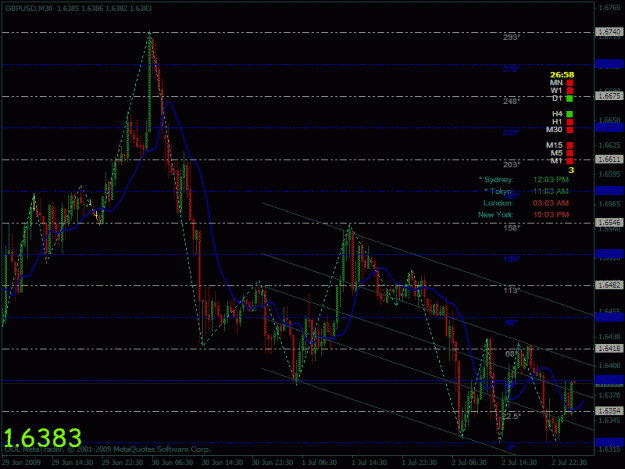The image size is (625, 469).
Task: Click the 158° angle level label
Action: [511, 228]
